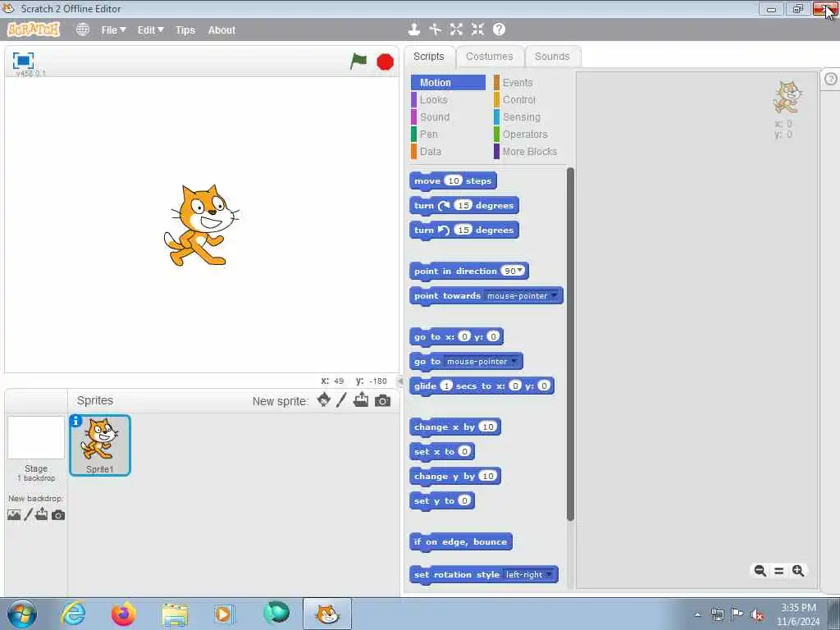Click the red stop sign button
Image resolution: width=840 pixels, height=630 pixels.
point(385,62)
